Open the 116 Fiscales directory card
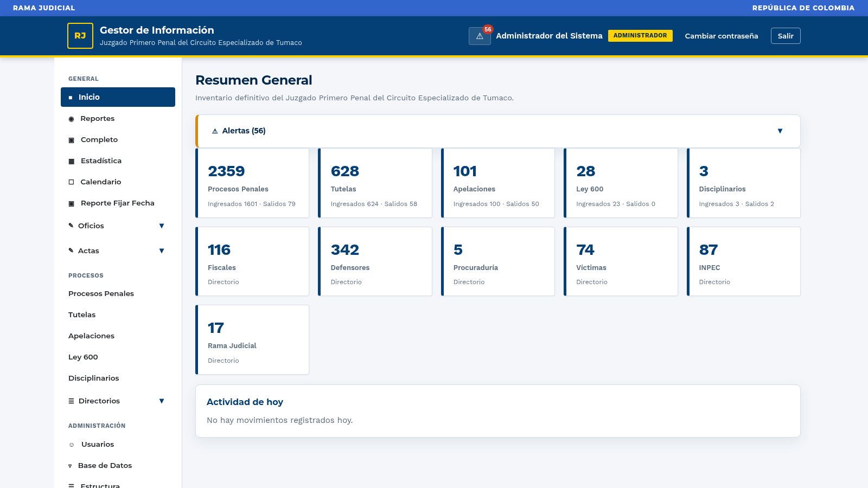The height and width of the screenshot is (488, 868). pos(252,261)
